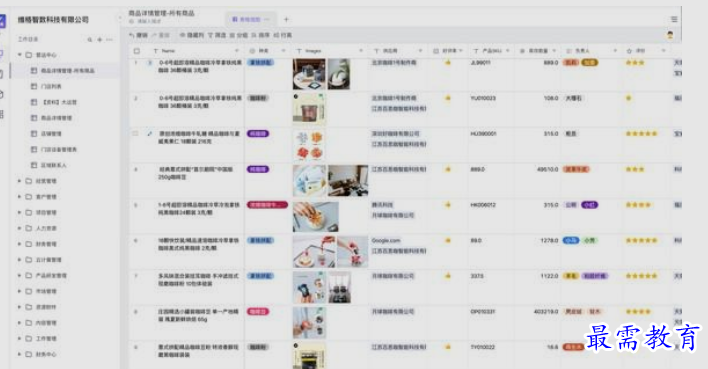Set rating stars in the Google.com row

641,240
